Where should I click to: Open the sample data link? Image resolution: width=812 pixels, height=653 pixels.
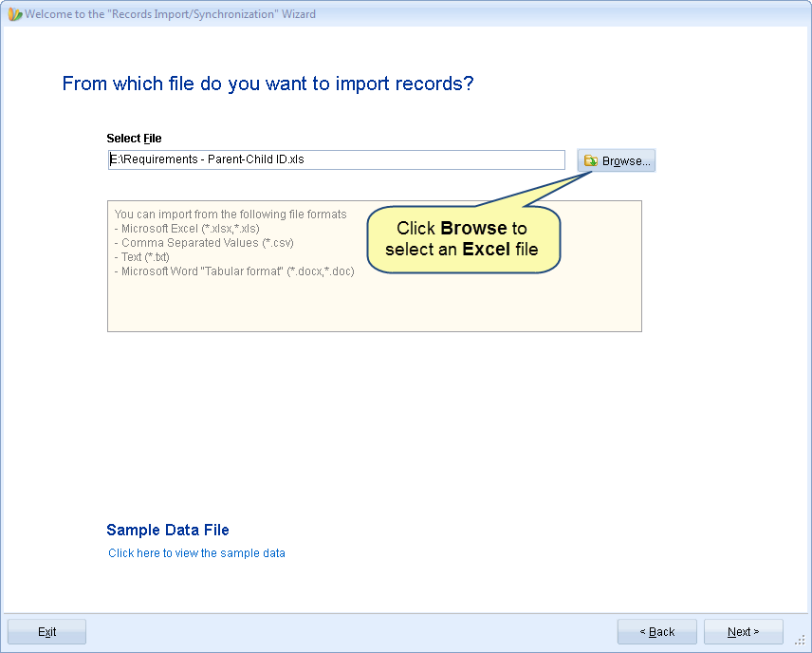(x=196, y=553)
